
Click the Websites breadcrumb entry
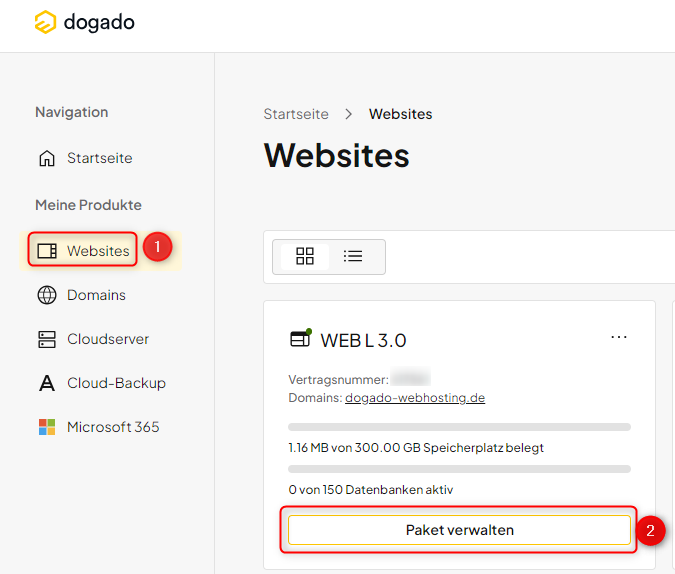400,114
